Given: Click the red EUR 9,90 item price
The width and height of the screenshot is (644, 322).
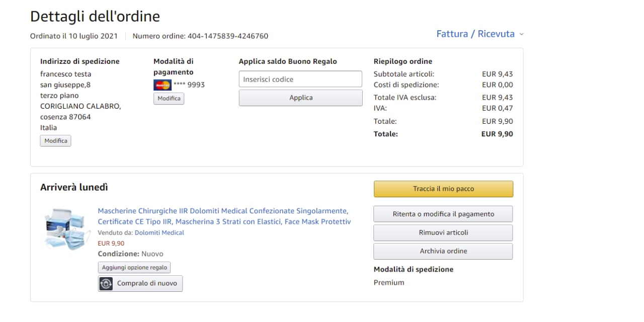Looking at the screenshot, I should click(111, 244).
